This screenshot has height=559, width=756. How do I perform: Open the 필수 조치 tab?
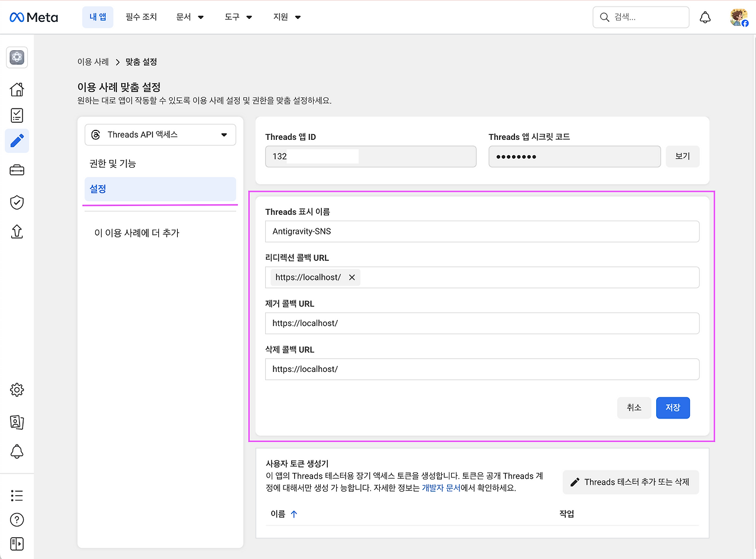coord(141,17)
